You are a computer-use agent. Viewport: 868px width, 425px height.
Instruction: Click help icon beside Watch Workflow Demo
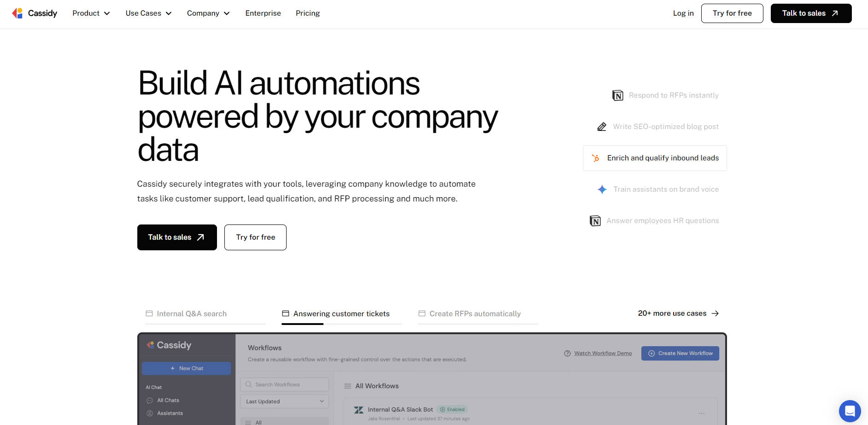[568, 354]
